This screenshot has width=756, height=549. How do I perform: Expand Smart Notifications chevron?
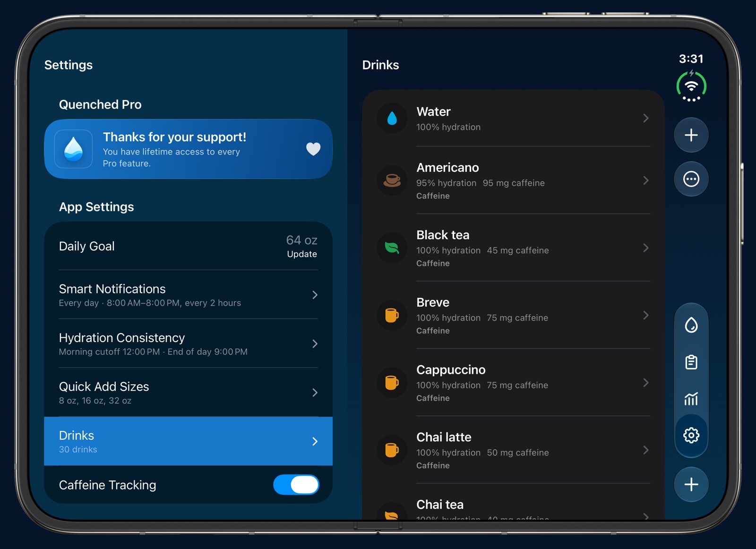click(315, 295)
